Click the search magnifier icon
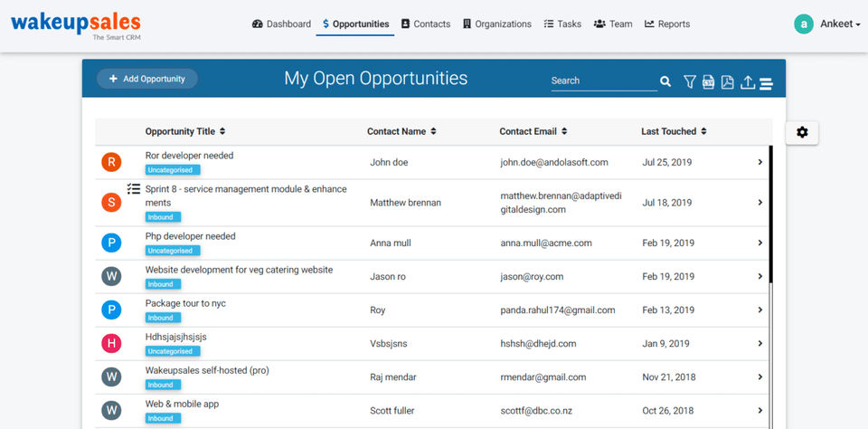The image size is (868, 429). click(665, 81)
